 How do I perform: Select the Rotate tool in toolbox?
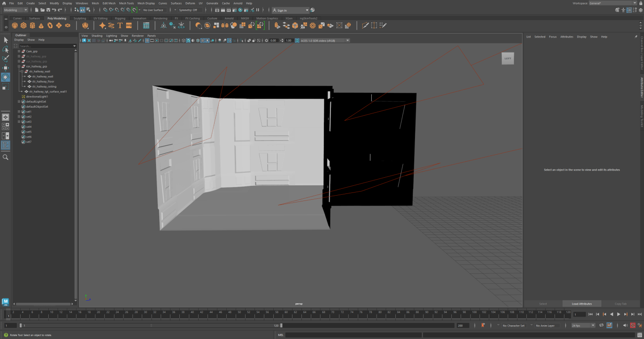click(x=5, y=77)
